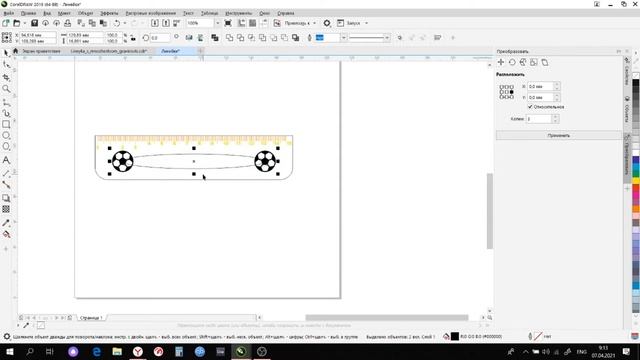Open the Help menu
The width and height of the screenshot is (640, 360).
coord(286,13)
